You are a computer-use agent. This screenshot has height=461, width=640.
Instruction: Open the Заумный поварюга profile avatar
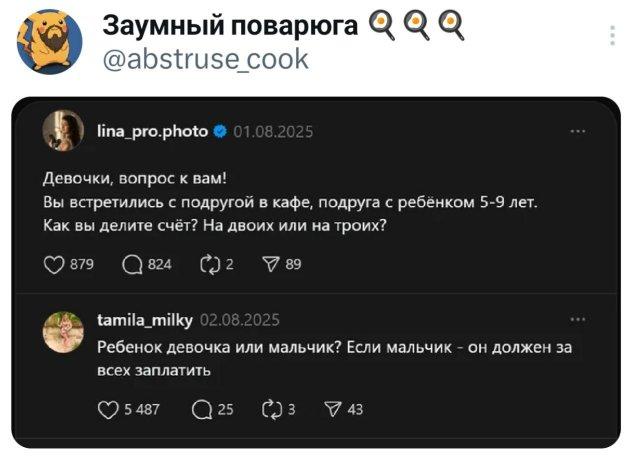pos(47,41)
